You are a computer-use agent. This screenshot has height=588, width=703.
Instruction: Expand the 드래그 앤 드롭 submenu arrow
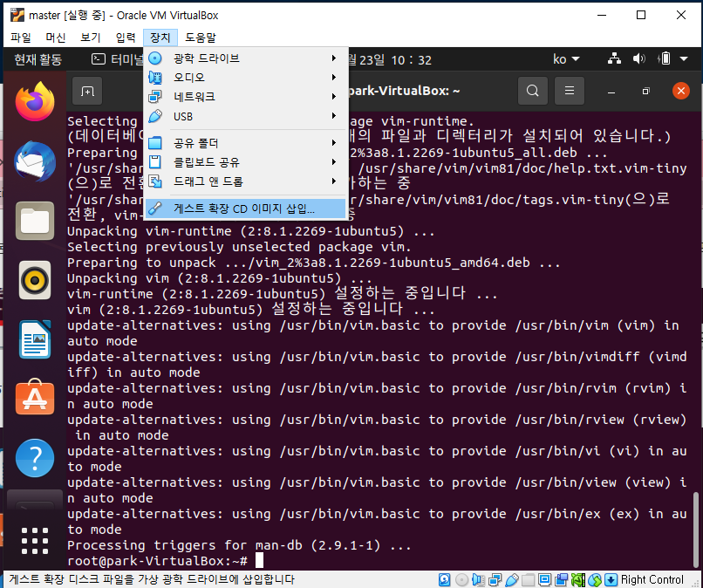pyautogui.click(x=334, y=181)
